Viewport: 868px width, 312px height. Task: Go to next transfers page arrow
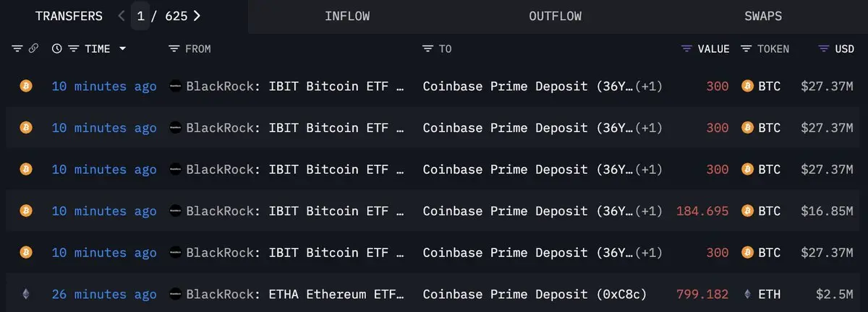coord(197,16)
